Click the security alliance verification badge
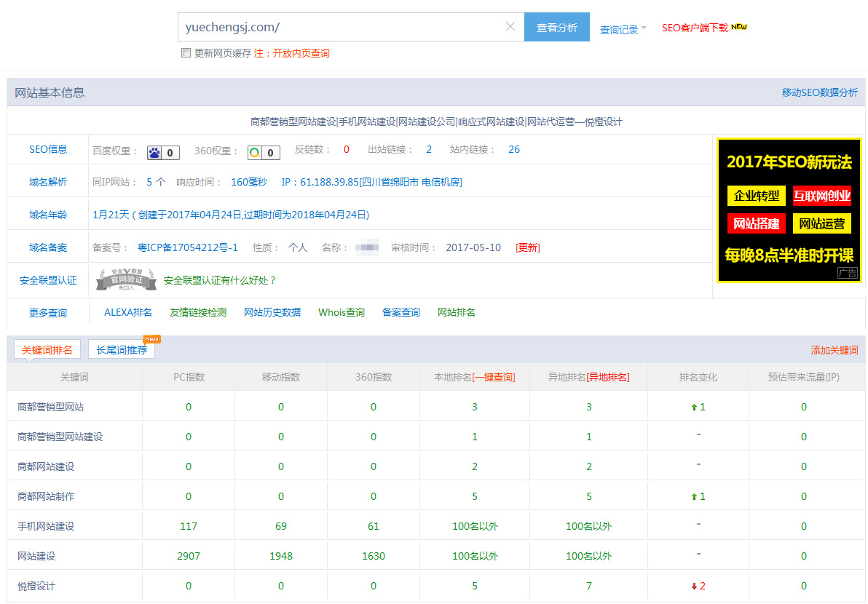 [126, 280]
